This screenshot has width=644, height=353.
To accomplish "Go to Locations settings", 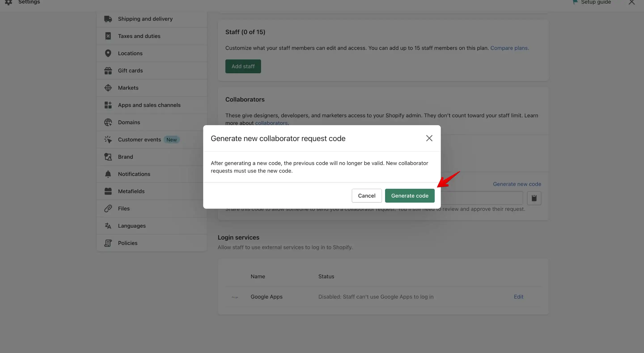I will coord(152,53).
